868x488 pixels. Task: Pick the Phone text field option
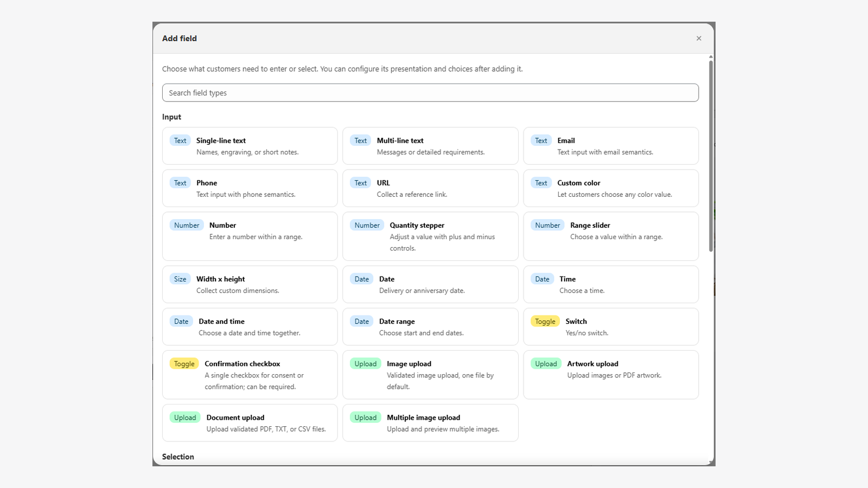coord(250,188)
